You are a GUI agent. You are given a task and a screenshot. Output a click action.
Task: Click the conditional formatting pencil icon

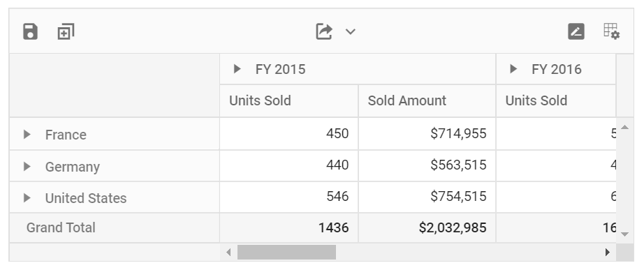[576, 31]
